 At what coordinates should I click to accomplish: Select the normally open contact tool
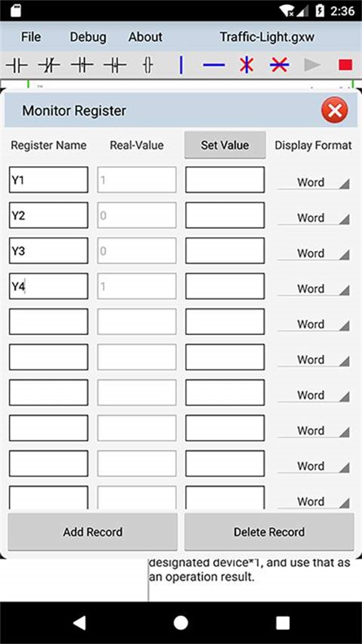pos(16,65)
